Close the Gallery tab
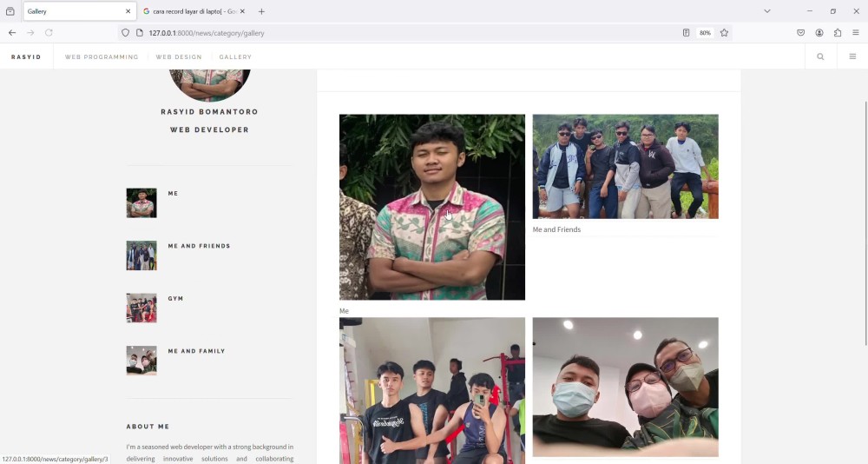 coord(128,11)
